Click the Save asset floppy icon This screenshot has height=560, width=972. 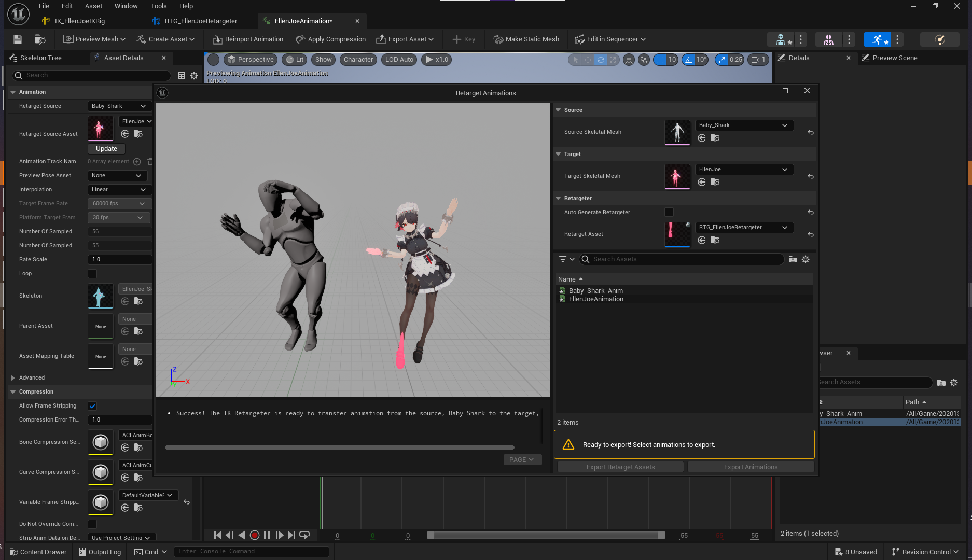pos(18,39)
